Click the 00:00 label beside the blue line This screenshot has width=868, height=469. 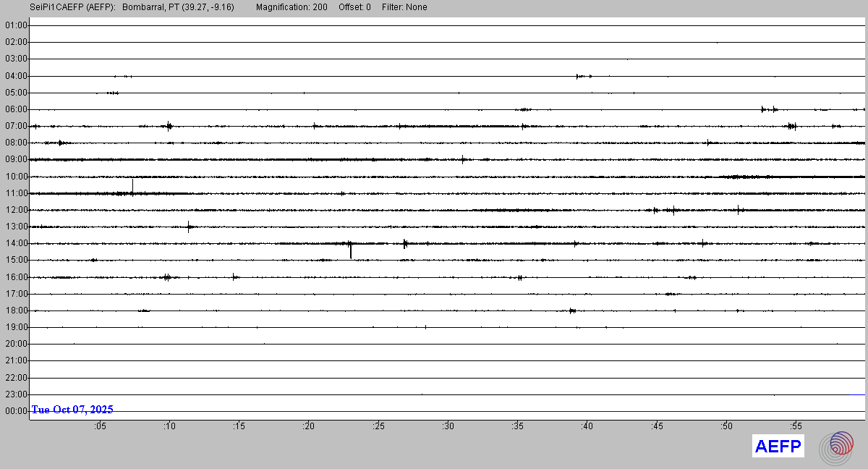click(16, 411)
